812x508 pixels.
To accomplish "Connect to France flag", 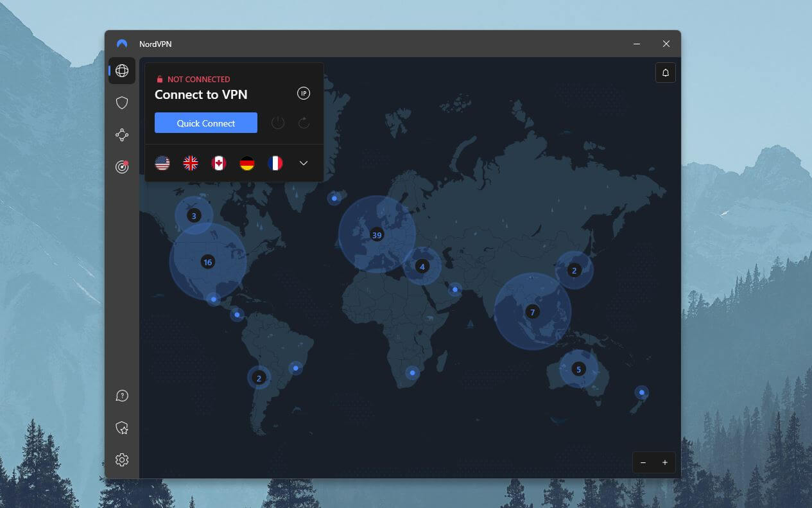I will click(x=275, y=163).
